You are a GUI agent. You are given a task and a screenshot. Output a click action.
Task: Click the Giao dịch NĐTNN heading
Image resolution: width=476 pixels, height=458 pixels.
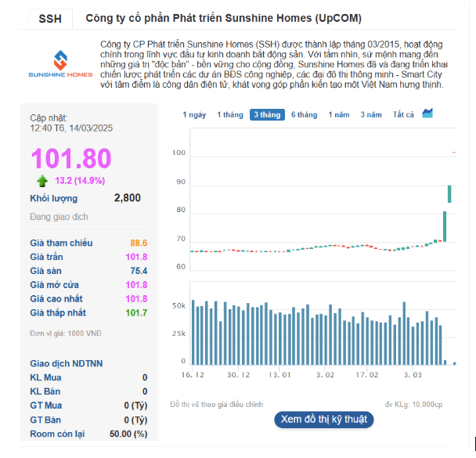pos(67,363)
